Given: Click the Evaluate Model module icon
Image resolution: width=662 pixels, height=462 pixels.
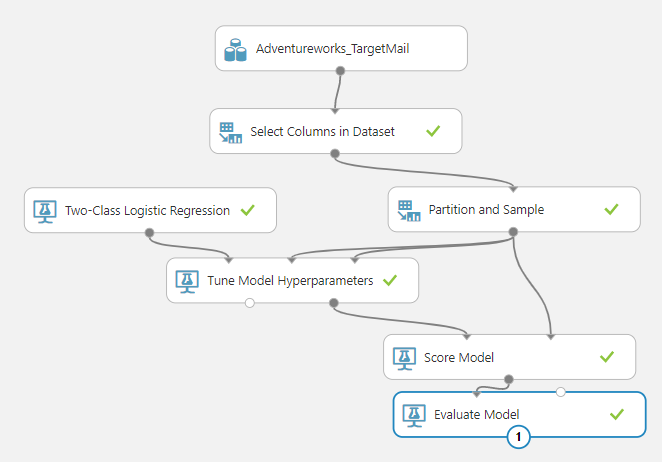Looking at the screenshot, I should (x=414, y=414).
